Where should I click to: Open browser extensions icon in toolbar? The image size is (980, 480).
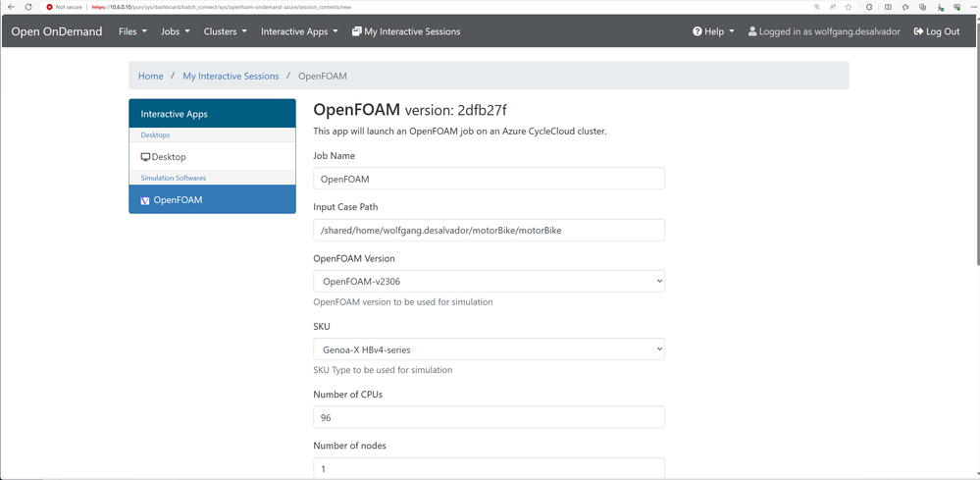(x=869, y=7)
